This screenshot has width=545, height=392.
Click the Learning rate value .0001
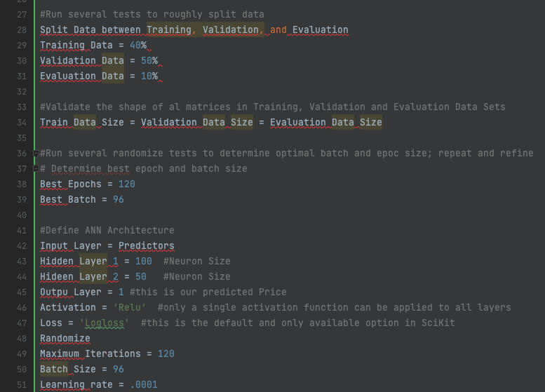pyautogui.click(x=143, y=384)
